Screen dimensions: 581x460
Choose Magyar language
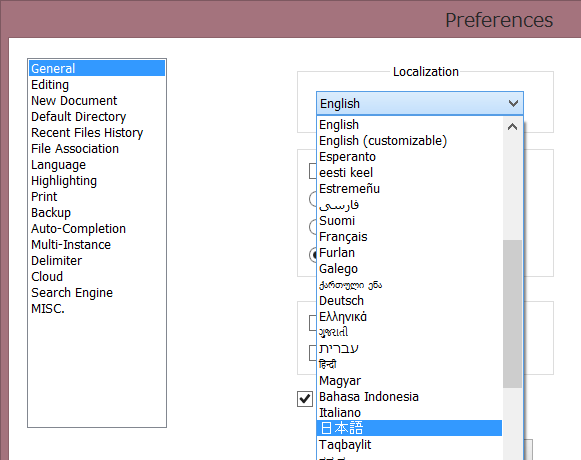click(x=410, y=381)
